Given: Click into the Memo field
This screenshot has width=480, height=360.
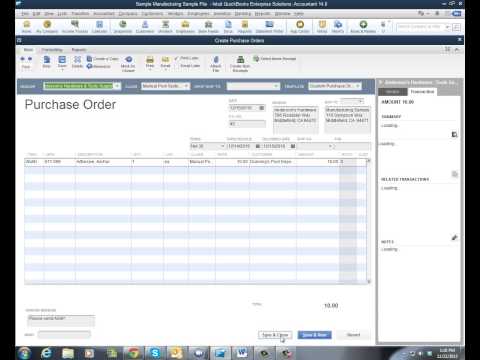Looking at the screenshot, I should [64, 334].
